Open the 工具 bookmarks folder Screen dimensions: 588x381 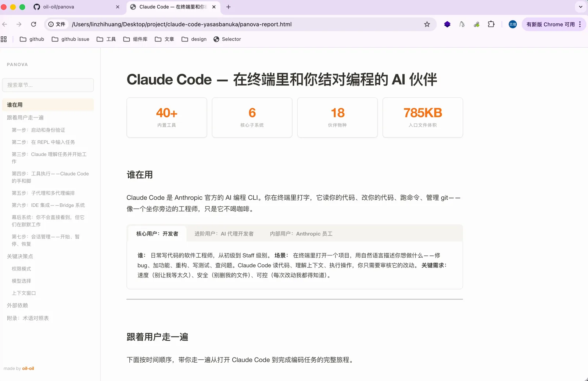[106, 39]
